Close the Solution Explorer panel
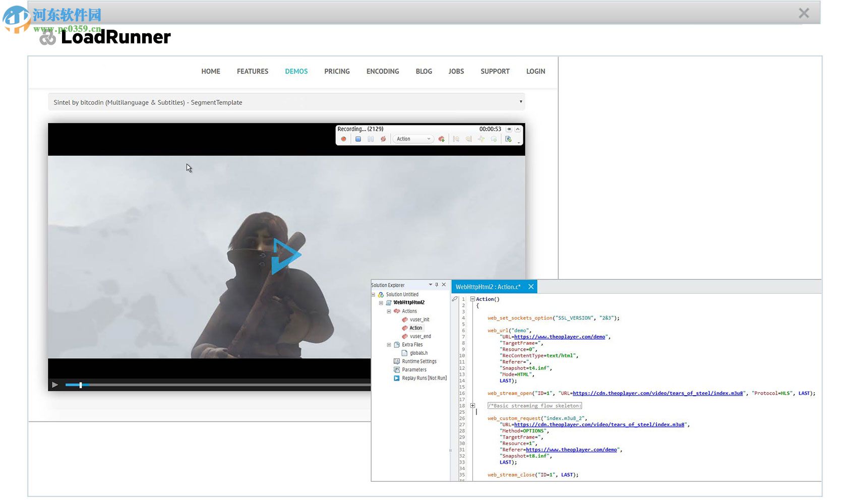Viewport: 847px width, 504px height. (444, 285)
